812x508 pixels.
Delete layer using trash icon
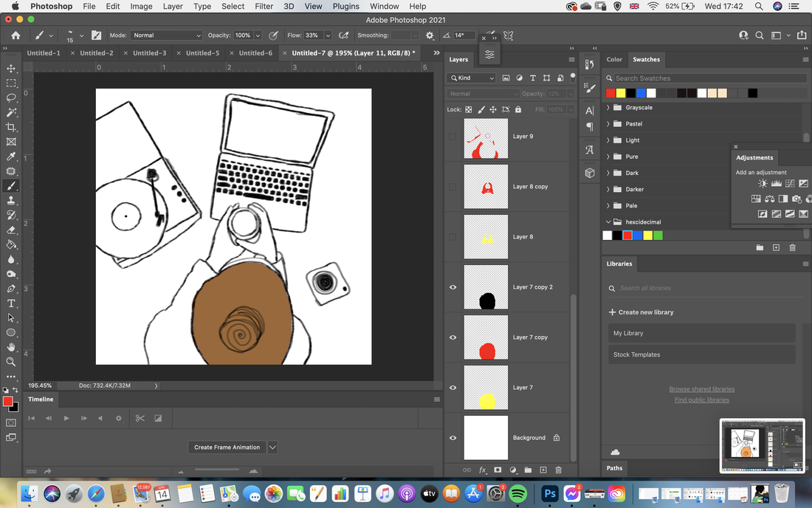coord(558,470)
